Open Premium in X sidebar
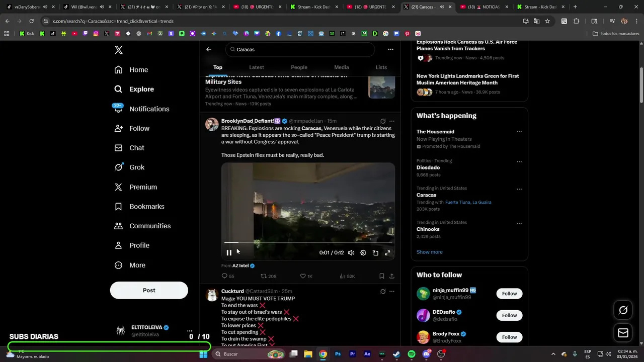The image size is (644, 362). pos(136,187)
